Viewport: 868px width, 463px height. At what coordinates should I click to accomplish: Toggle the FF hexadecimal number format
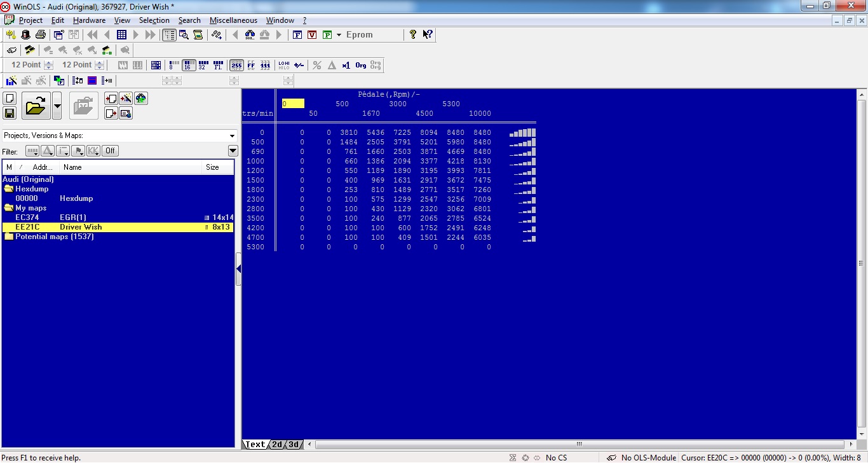click(251, 65)
